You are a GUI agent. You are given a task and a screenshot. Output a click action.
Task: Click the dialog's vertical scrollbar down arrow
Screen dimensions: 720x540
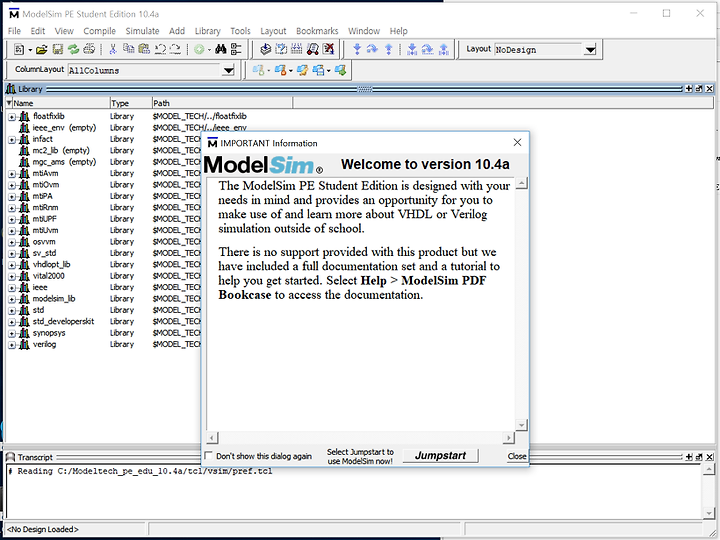(x=521, y=425)
